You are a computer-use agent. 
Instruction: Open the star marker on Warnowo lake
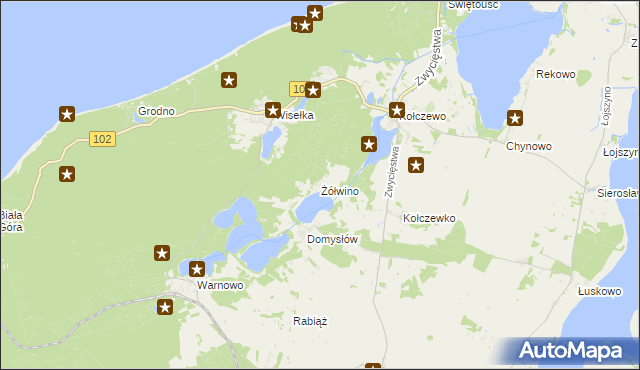click(197, 269)
